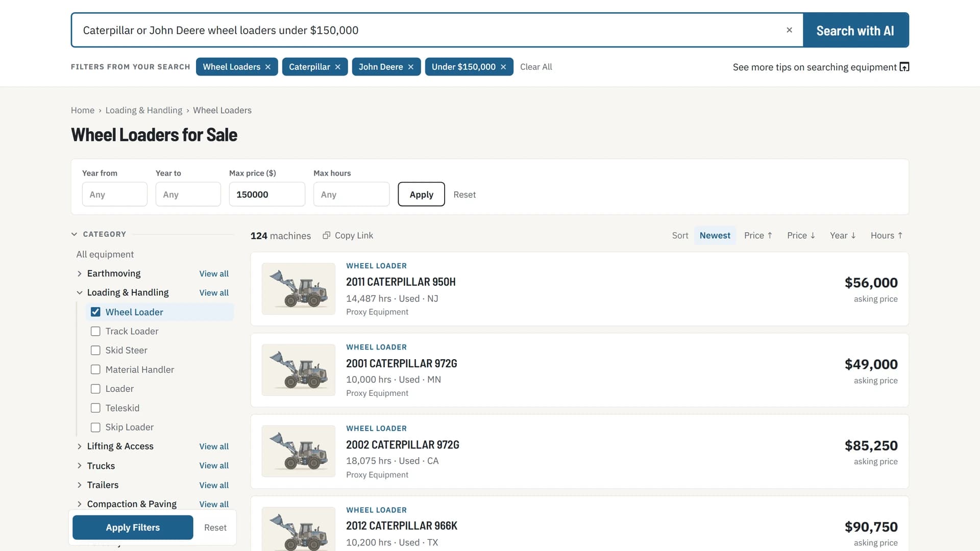Click View all next to Earthmoving
Viewport: 980px width, 551px height.
214,273
